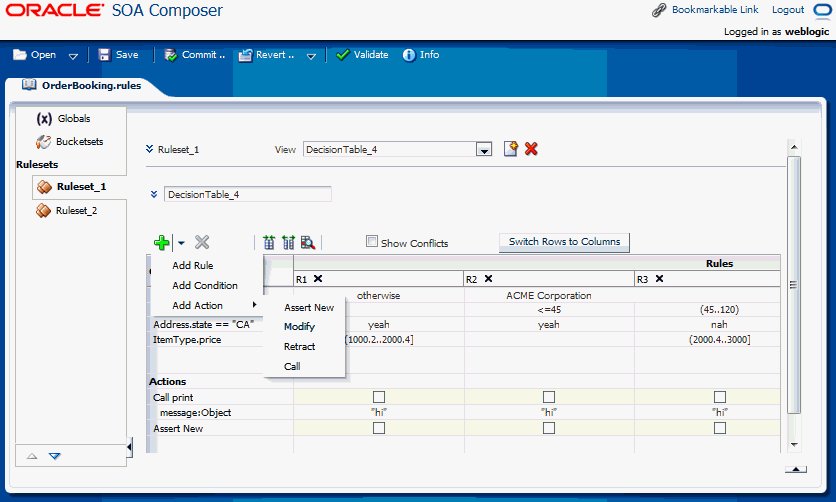The image size is (836, 502).
Task: Click the Ruleset_2 label in sidebar
Action: click(76, 211)
